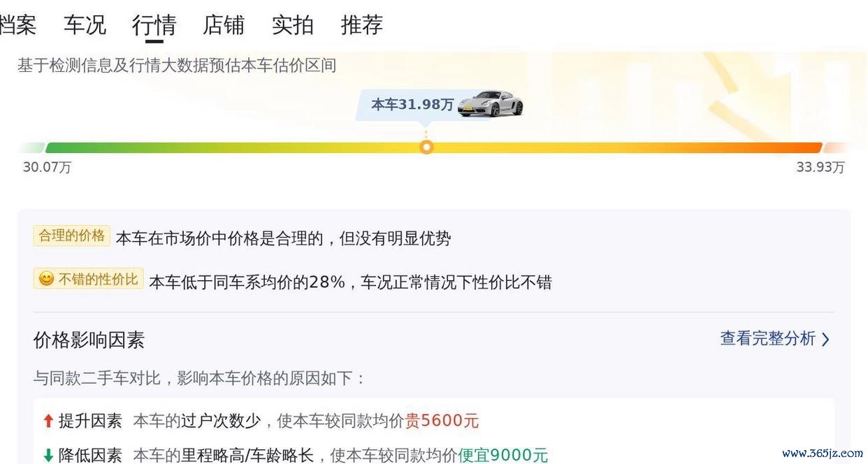Click the 30.07万 minimum price label

pyautogui.click(x=47, y=168)
